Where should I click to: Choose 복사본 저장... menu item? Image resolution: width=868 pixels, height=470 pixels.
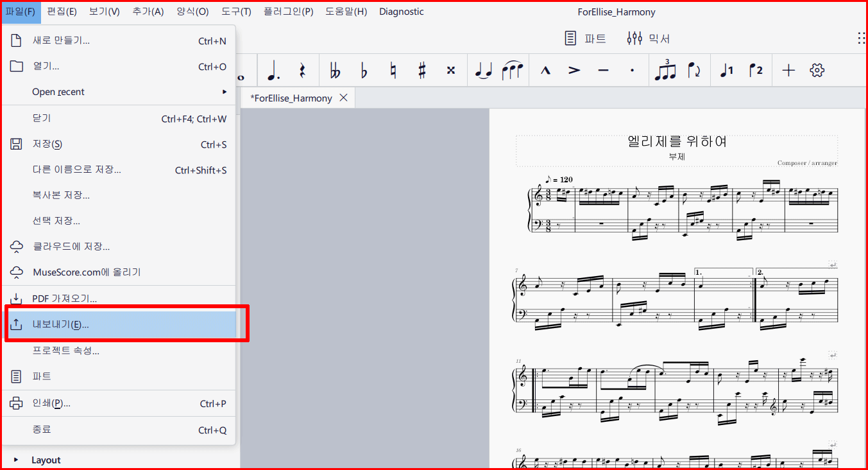[x=119, y=195]
